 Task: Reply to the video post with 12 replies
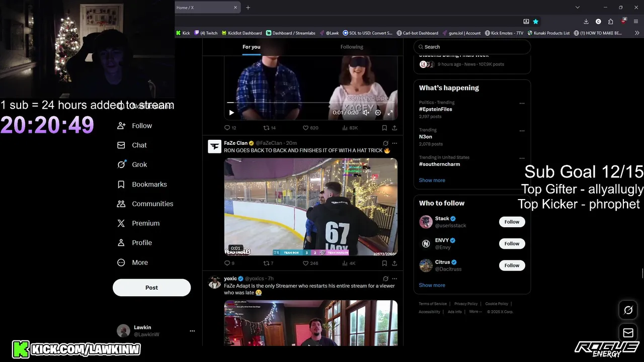[x=230, y=128]
